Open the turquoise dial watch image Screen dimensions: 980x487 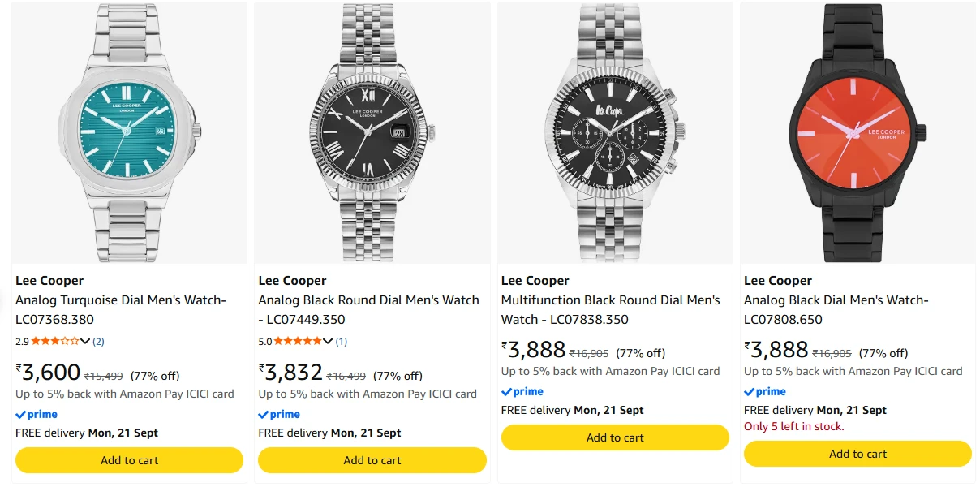tap(129, 132)
